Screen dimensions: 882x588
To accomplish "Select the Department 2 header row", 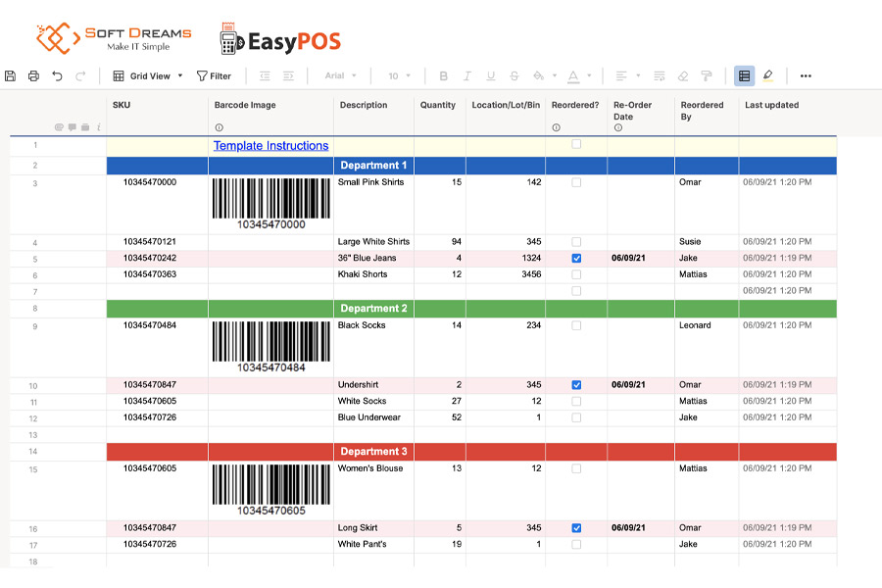I will pos(374,308).
